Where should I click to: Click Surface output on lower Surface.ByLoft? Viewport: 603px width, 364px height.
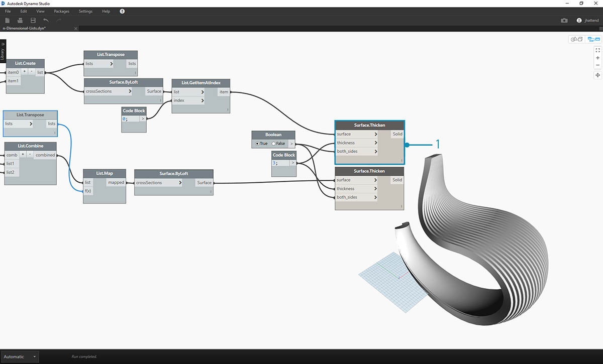coord(204,183)
